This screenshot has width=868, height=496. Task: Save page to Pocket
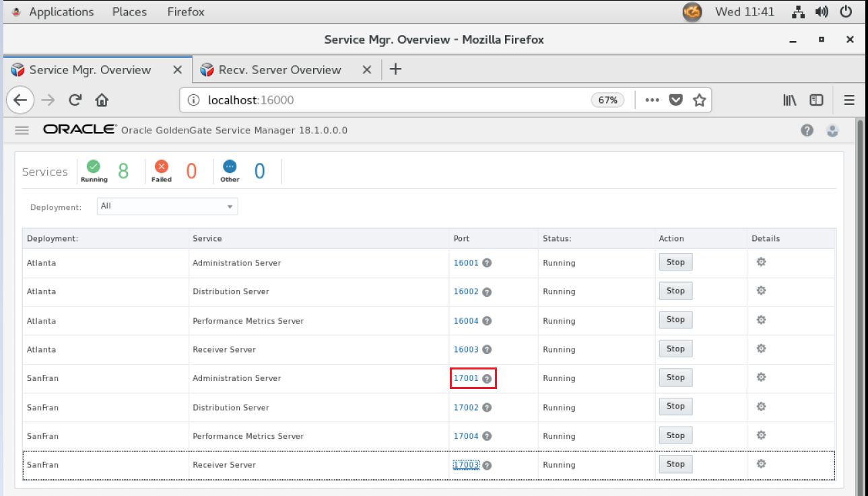[x=675, y=100]
